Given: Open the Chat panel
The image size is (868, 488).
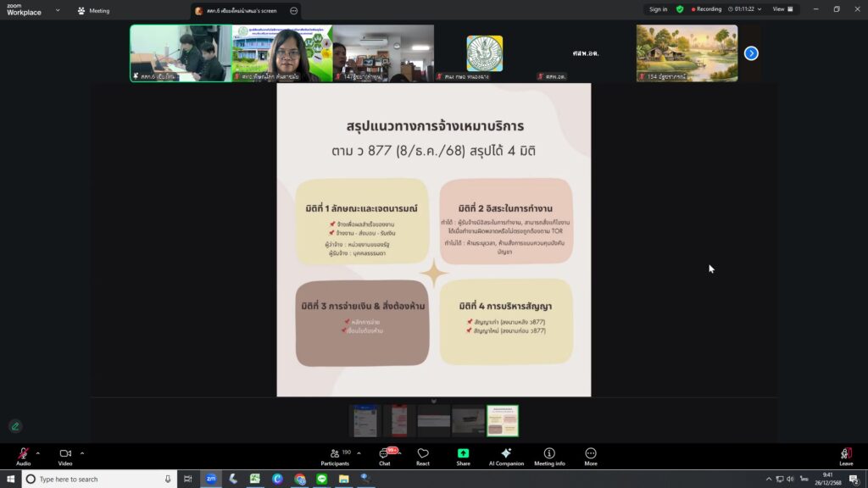Looking at the screenshot, I should pos(385,456).
